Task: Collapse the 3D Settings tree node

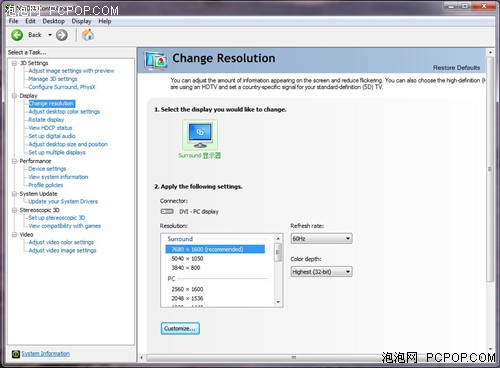Action: tap(14, 63)
